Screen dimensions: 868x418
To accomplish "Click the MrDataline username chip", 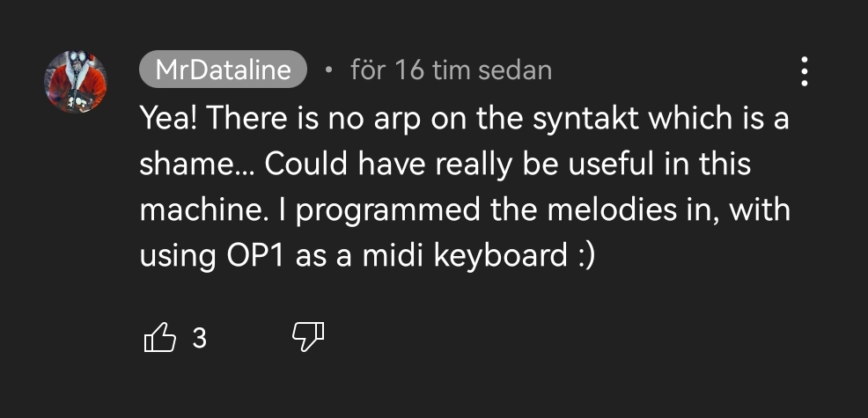I will point(222,70).
